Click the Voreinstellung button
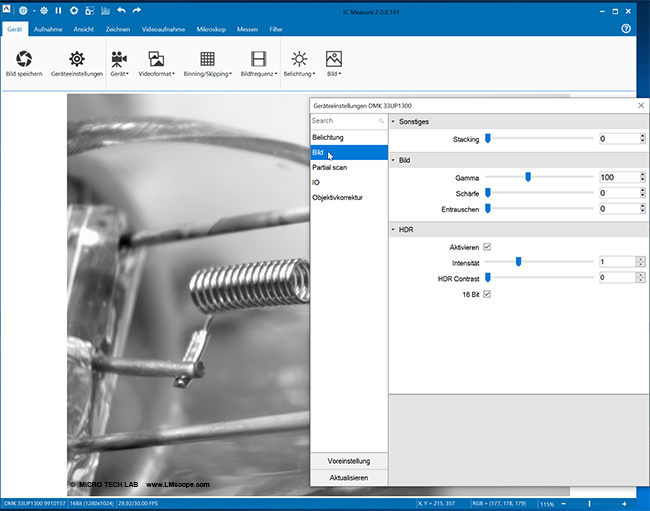 tap(349, 461)
